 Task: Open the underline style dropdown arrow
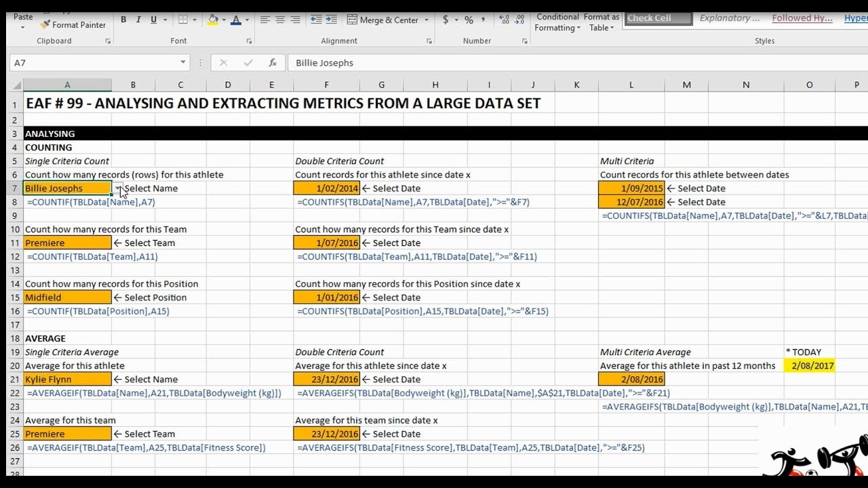coord(165,20)
